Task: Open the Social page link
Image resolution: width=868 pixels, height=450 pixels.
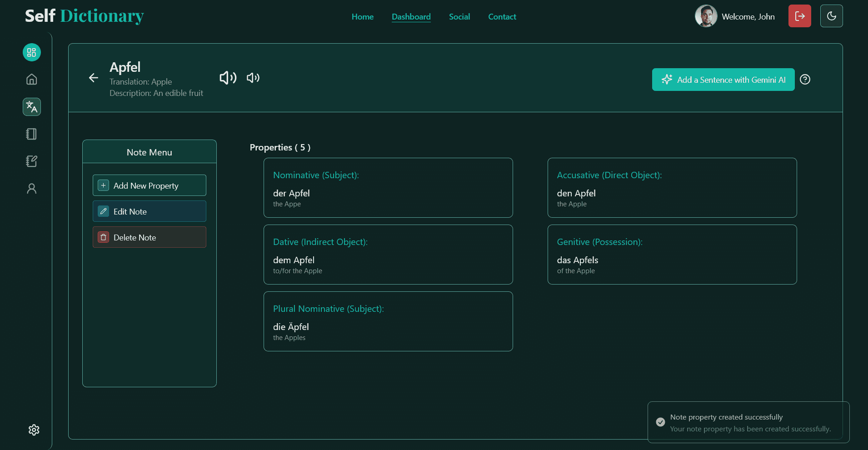Action: (x=459, y=17)
